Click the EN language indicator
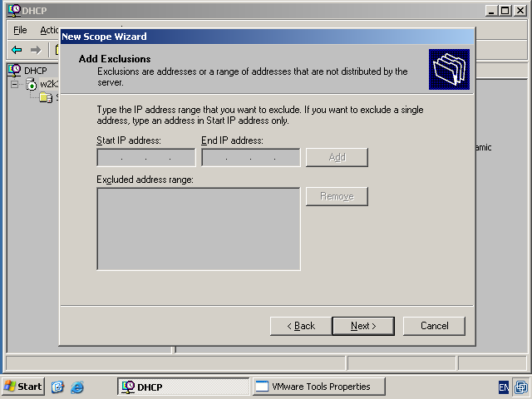532x399 pixels. pyautogui.click(x=504, y=387)
